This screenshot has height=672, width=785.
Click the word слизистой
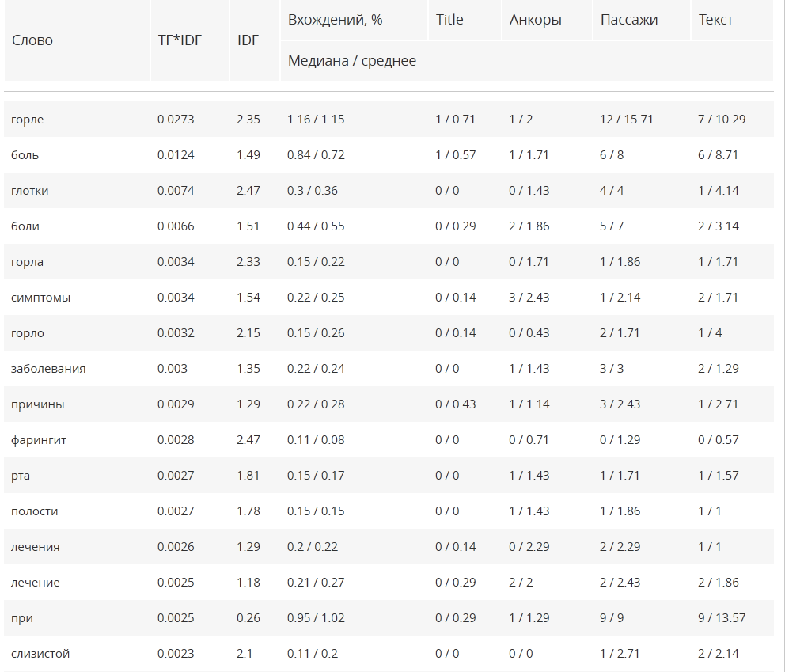(40, 654)
